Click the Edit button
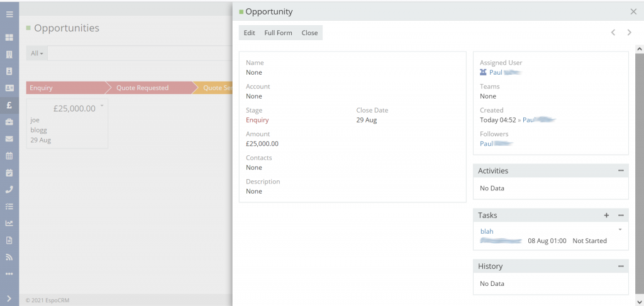644x306 pixels. coord(249,33)
